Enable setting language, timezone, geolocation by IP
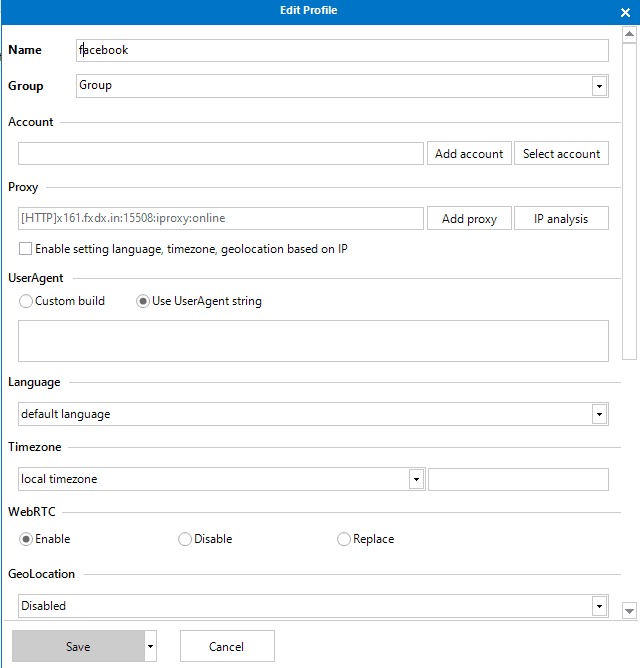The width and height of the screenshot is (640, 668). pyautogui.click(x=26, y=249)
